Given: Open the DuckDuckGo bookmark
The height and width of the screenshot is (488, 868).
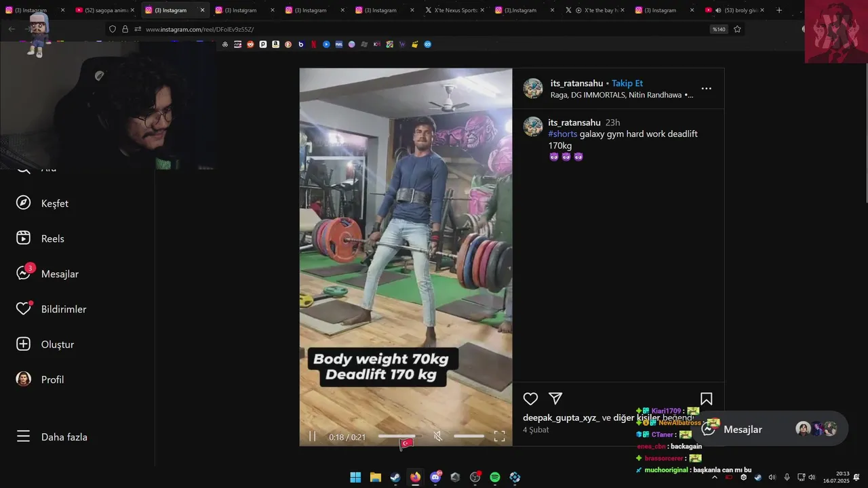Looking at the screenshot, I should tap(288, 44).
